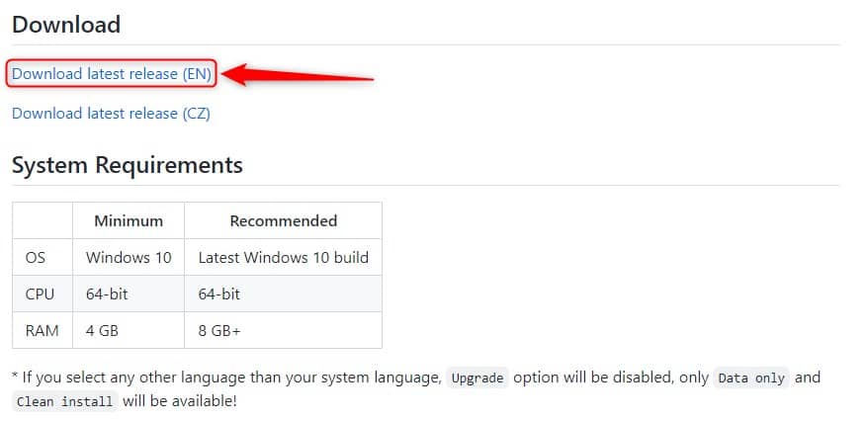This screenshot has height=421, width=868.
Task: Select the 4 GB RAM cell
Action: [129, 330]
